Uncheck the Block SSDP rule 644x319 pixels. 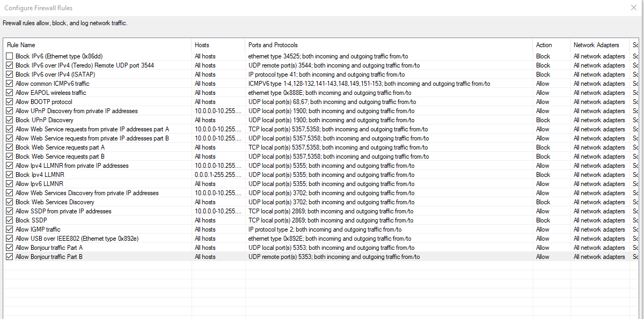pos(9,220)
